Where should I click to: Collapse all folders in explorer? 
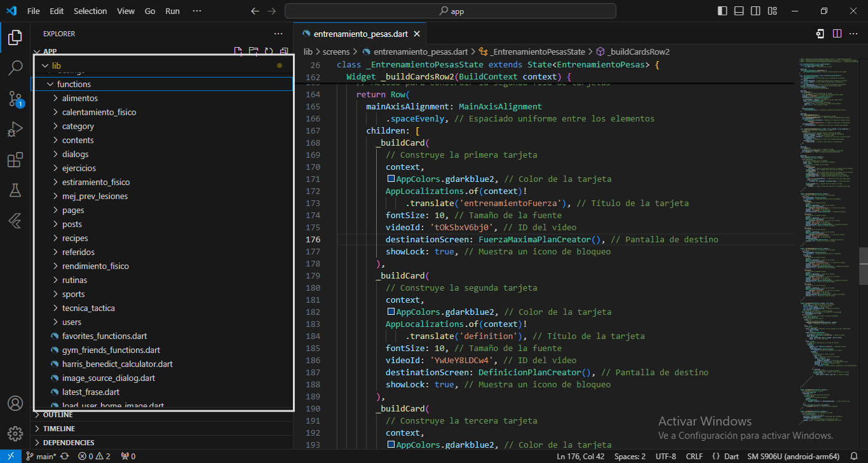click(x=283, y=52)
